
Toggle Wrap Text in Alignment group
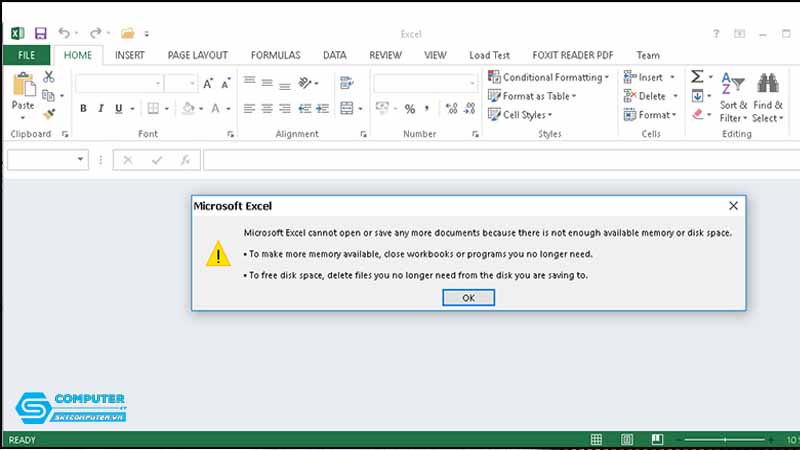[347, 83]
